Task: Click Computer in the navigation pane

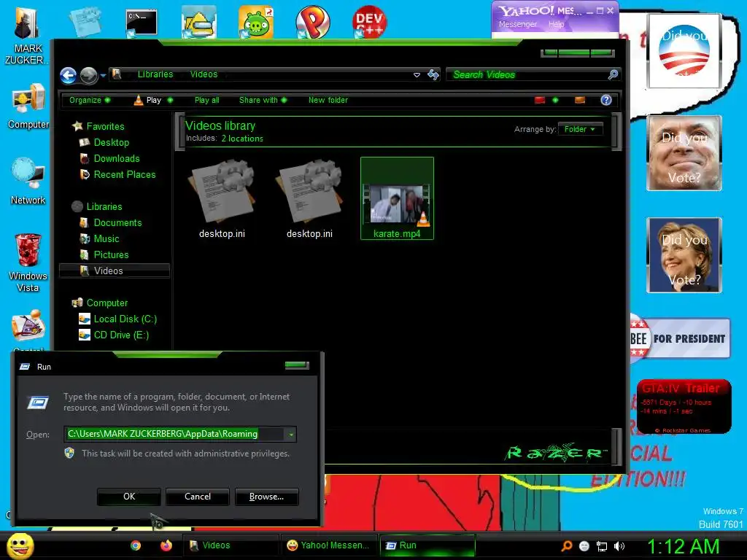Action: pyautogui.click(x=107, y=303)
